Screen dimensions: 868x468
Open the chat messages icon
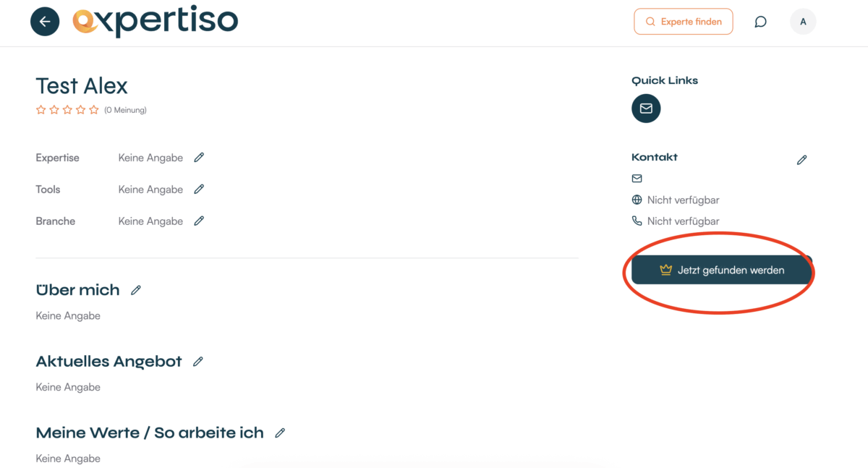[x=760, y=22]
